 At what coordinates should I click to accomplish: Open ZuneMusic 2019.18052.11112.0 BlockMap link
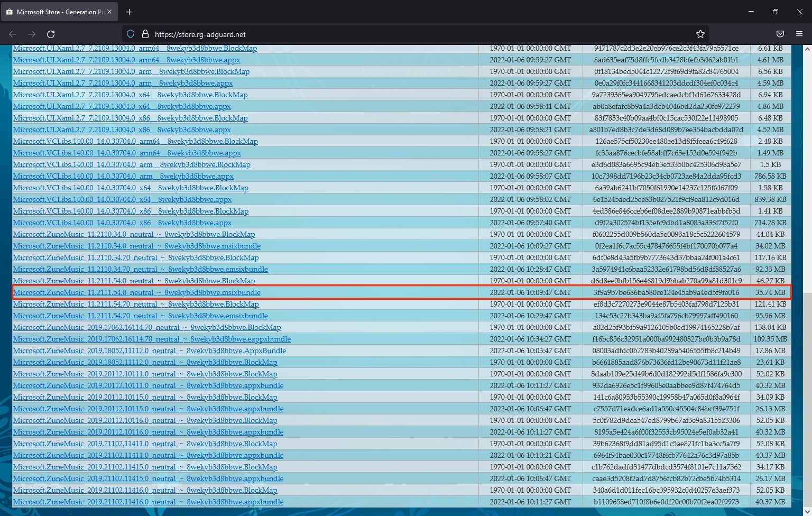click(145, 362)
